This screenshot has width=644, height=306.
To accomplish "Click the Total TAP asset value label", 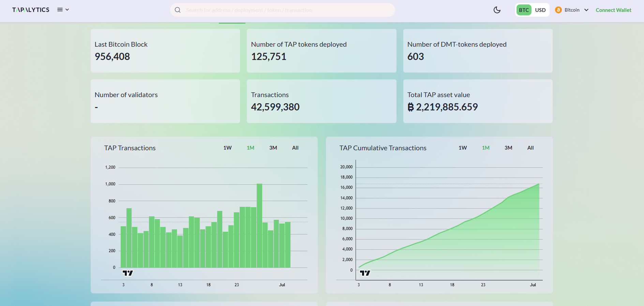I will [438, 95].
